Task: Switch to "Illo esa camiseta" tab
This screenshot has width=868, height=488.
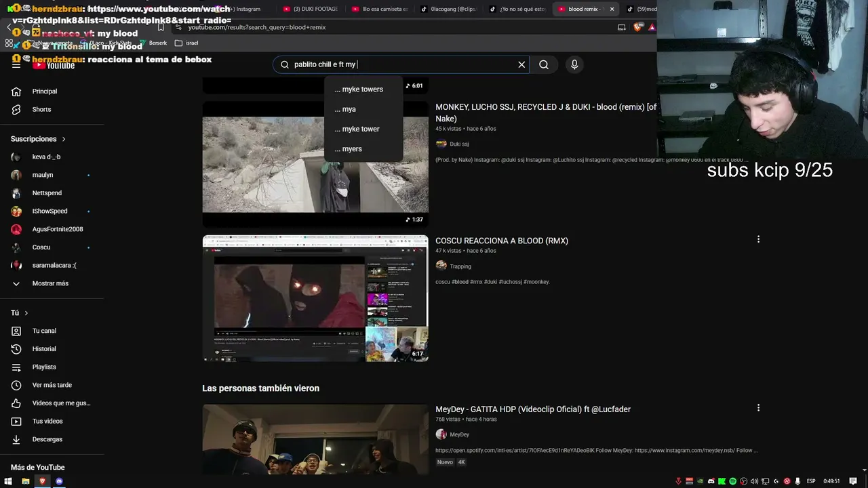Action: click(380, 9)
